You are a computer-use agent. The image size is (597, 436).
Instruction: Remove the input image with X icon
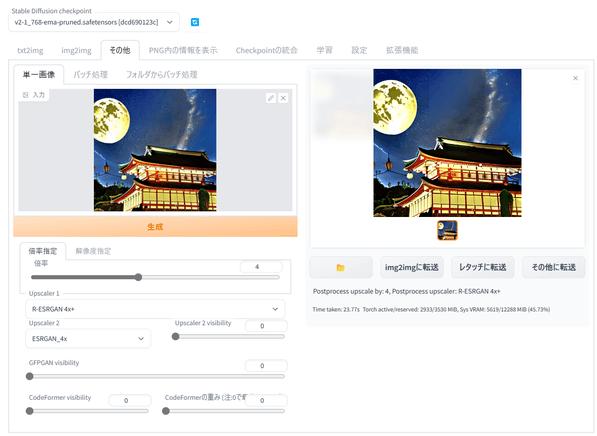[283, 98]
